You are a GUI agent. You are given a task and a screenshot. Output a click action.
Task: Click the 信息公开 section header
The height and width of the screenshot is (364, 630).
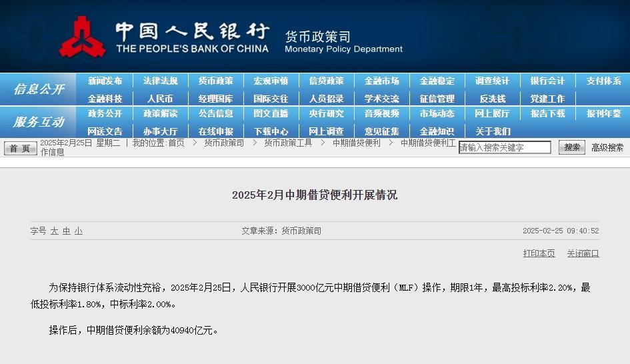39,89
